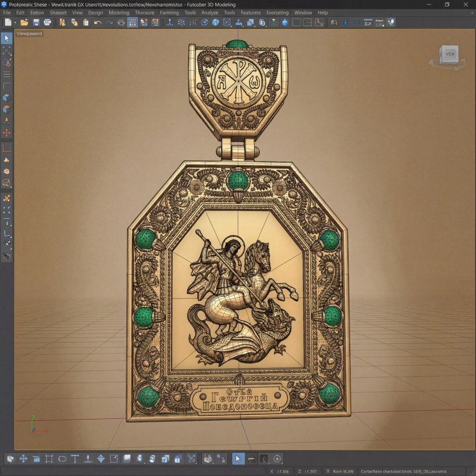Select the arrow tool in left sidebar
Screen dimensions: 476x476
tap(7, 38)
